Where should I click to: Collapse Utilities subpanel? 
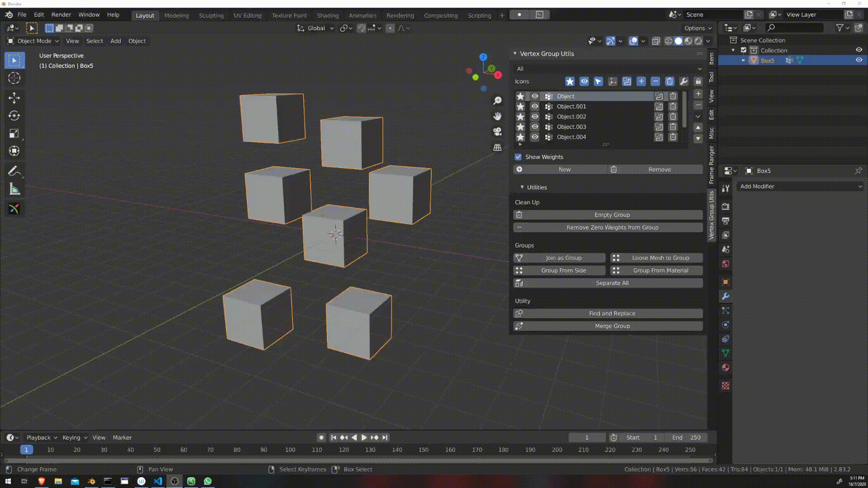pos(522,187)
